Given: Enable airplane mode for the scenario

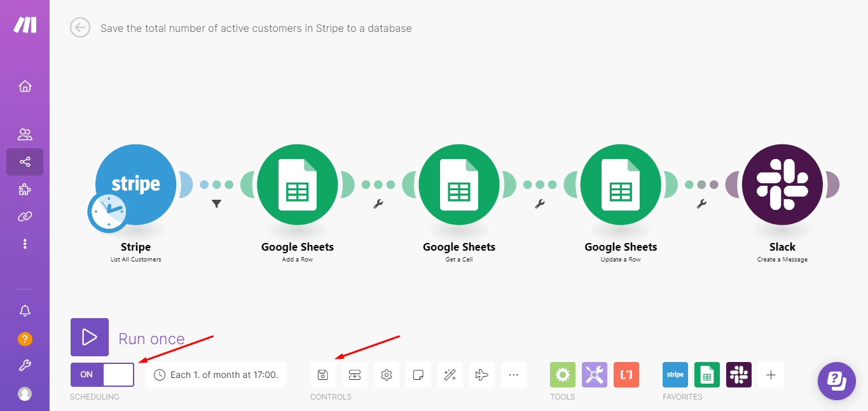Looking at the screenshot, I should pyautogui.click(x=481, y=375).
